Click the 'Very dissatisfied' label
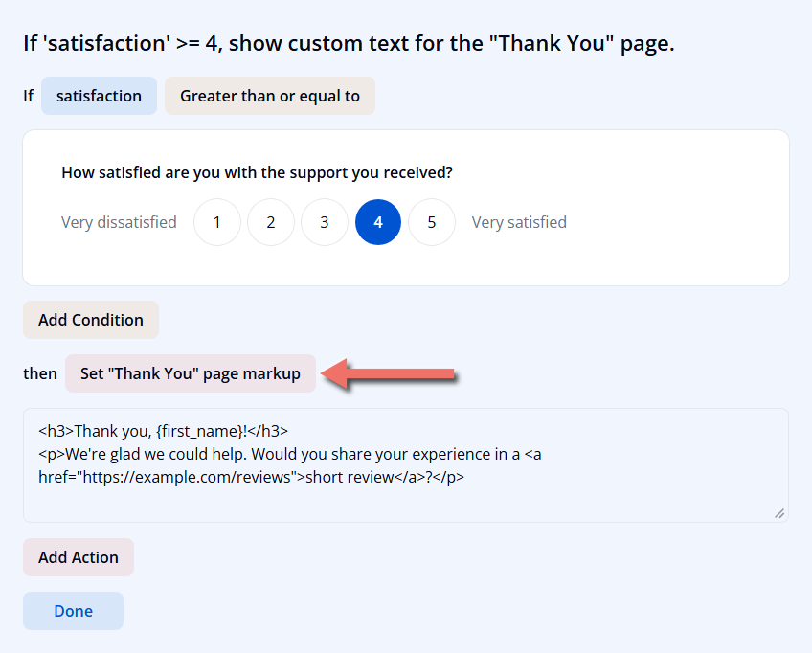This screenshot has height=653, width=812. [119, 222]
